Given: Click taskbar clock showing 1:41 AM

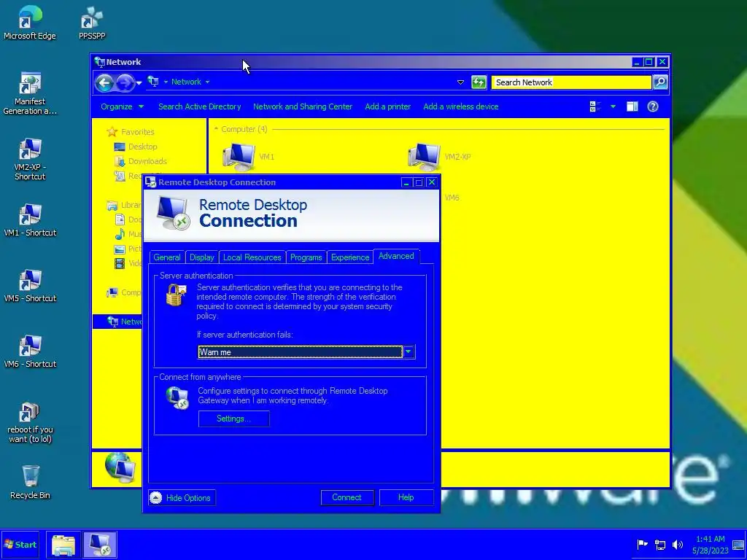Looking at the screenshot, I should coord(711,545).
